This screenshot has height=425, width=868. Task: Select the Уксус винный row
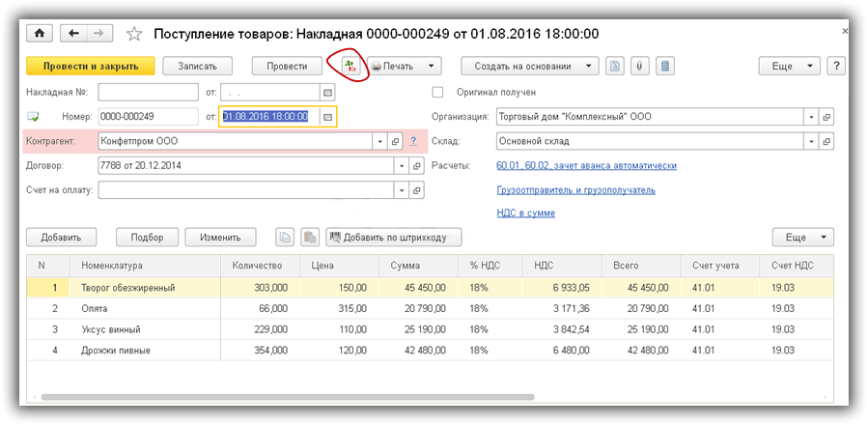(x=430, y=329)
